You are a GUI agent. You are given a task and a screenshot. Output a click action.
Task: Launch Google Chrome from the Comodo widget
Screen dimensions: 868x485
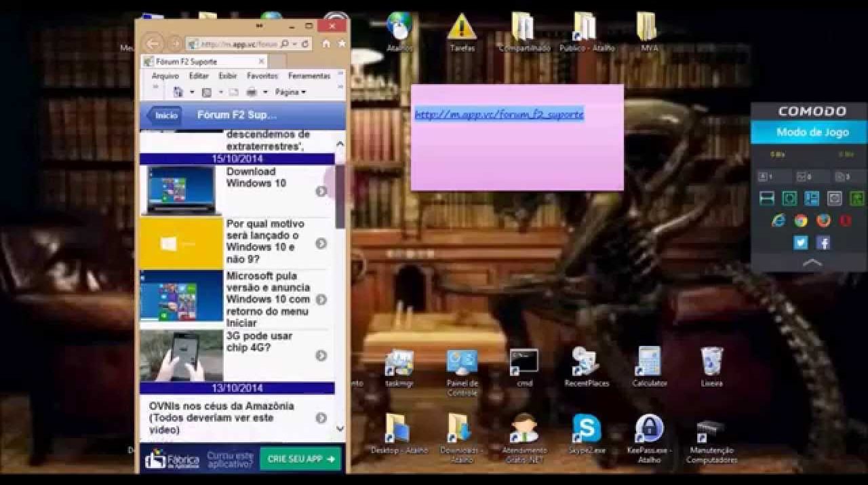point(801,220)
